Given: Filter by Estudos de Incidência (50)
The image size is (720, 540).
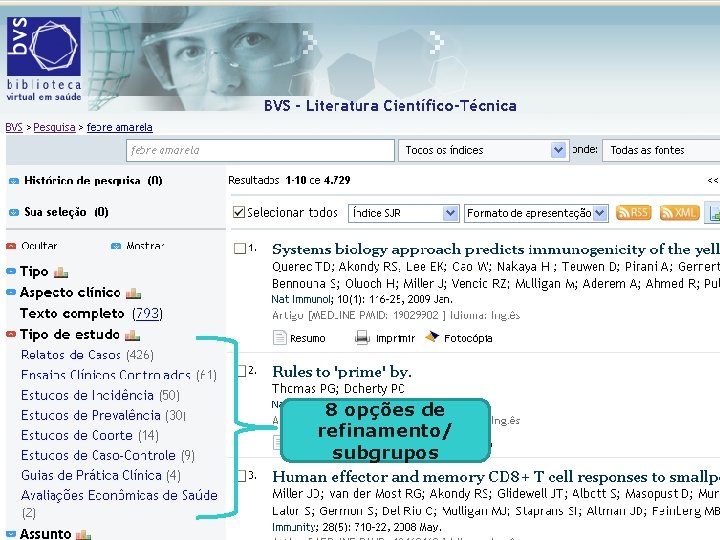Looking at the screenshot, I should 101,395.
